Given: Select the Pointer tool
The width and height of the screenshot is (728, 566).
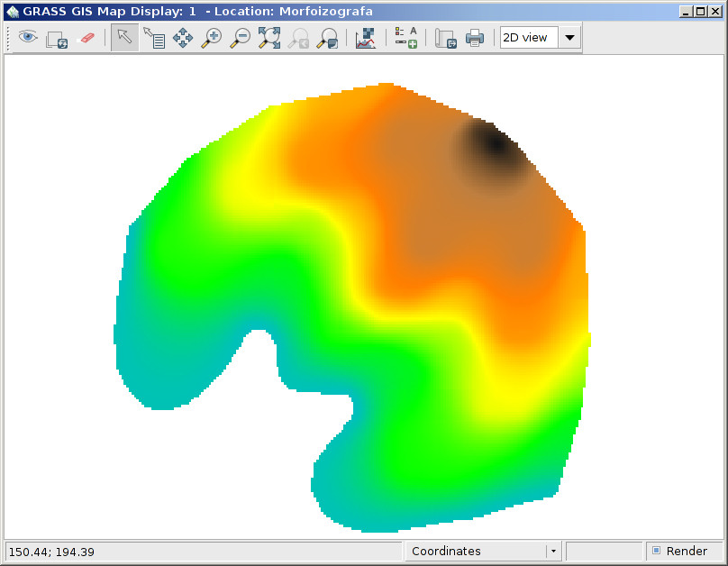Looking at the screenshot, I should click(123, 38).
